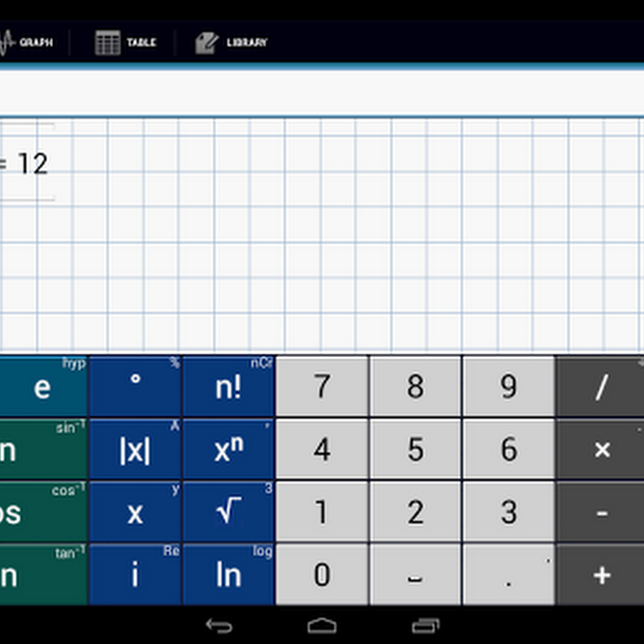The image size is (644, 644).
Task: Tap the number 7 key
Action: coord(322,387)
